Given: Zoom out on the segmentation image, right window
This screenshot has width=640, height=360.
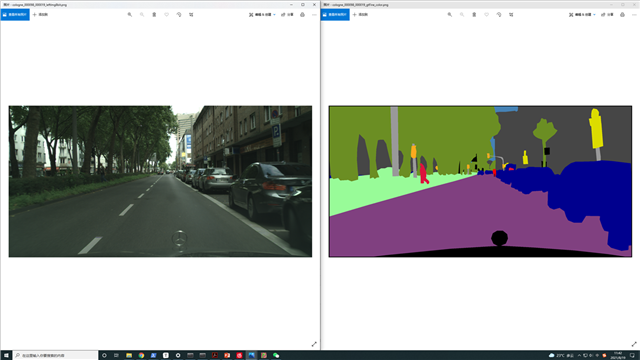Looking at the screenshot, I should coord(462,15).
